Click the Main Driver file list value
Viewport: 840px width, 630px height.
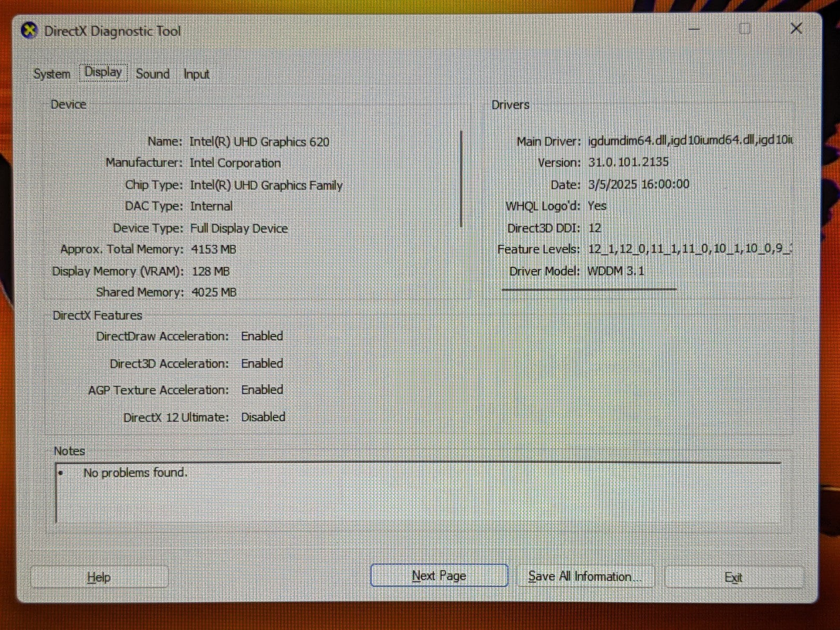click(x=690, y=141)
